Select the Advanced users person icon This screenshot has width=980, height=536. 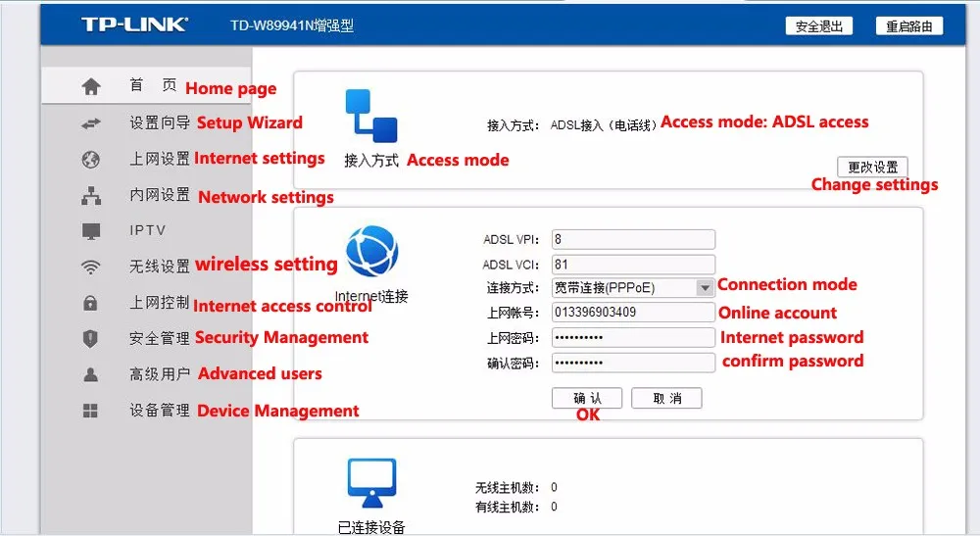click(x=90, y=374)
